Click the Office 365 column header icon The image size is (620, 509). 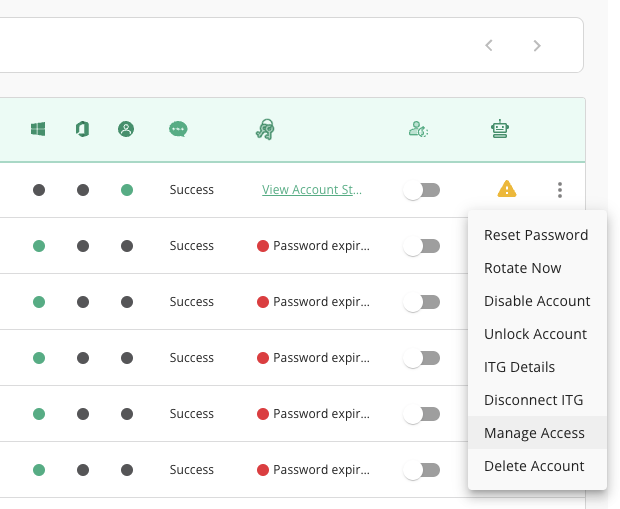(82, 129)
